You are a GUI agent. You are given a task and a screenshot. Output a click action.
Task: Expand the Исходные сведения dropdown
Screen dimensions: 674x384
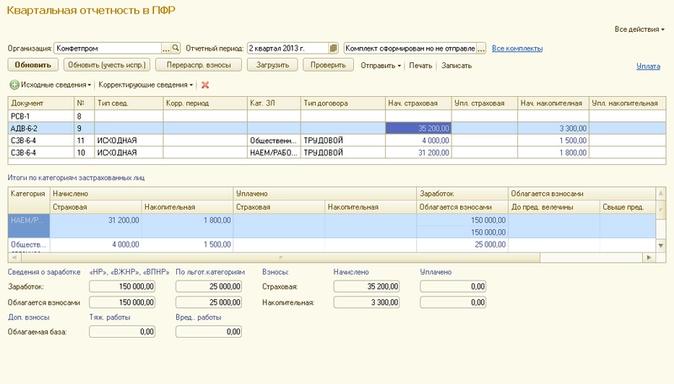55,85
